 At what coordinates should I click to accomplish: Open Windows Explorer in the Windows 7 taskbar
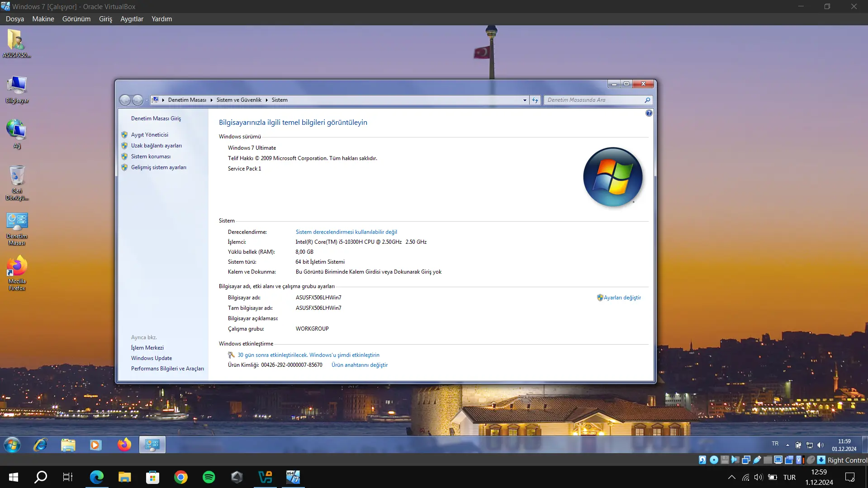pyautogui.click(x=68, y=445)
